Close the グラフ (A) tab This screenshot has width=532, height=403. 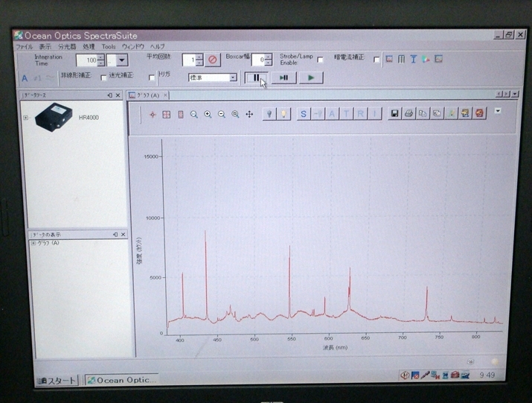pyautogui.click(x=166, y=95)
